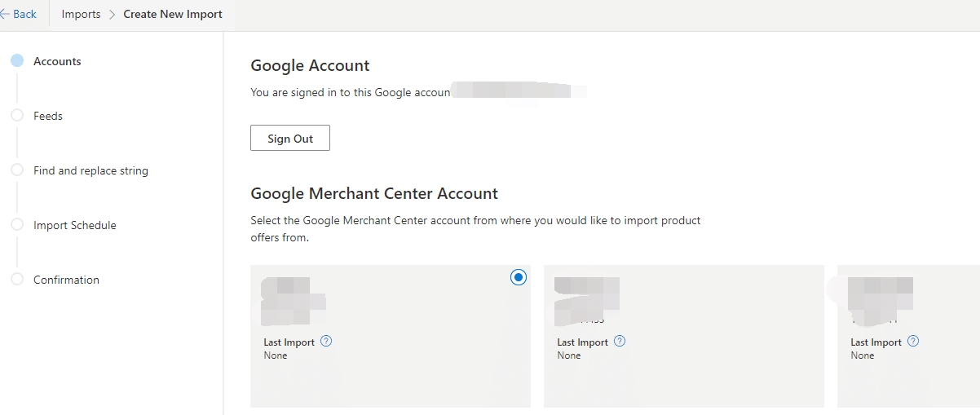Choose the third Merchant Center account card
The height and width of the screenshot is (415, 980).
(x=908, y=336)
